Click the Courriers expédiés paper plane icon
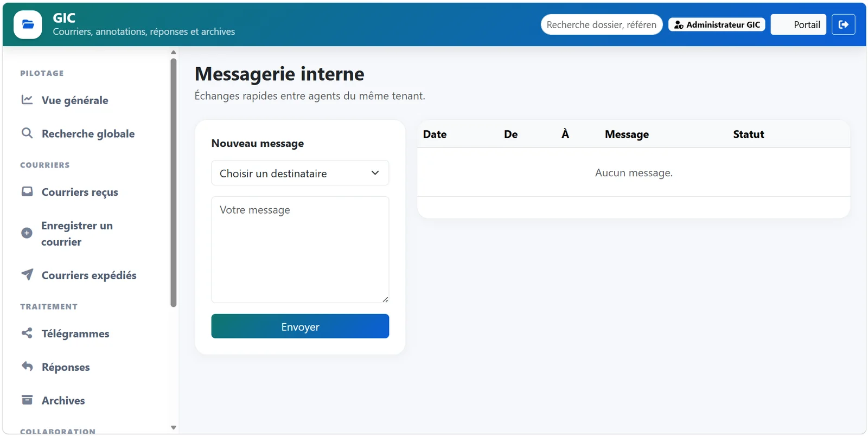 [27, 274]
